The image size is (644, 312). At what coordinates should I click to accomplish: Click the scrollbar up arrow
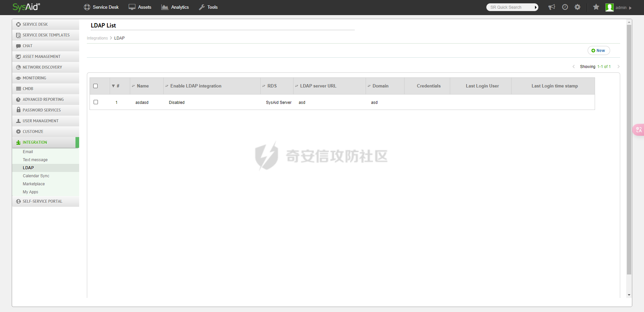(629, 22)
